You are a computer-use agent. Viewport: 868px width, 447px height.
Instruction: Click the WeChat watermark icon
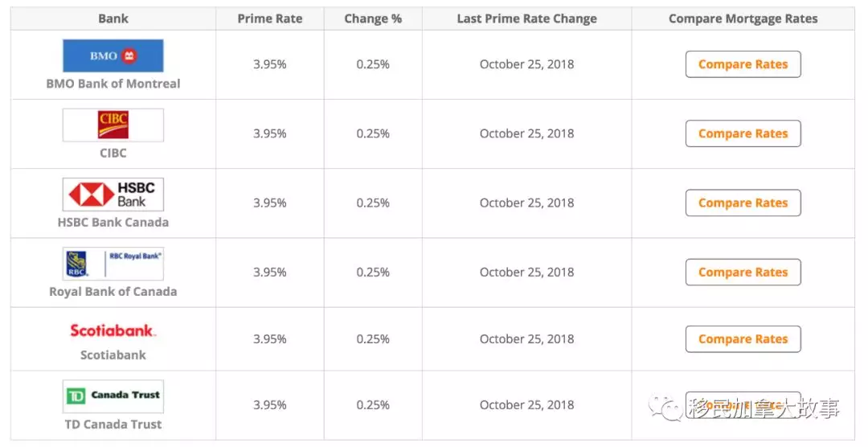click(x=666, y=408)
